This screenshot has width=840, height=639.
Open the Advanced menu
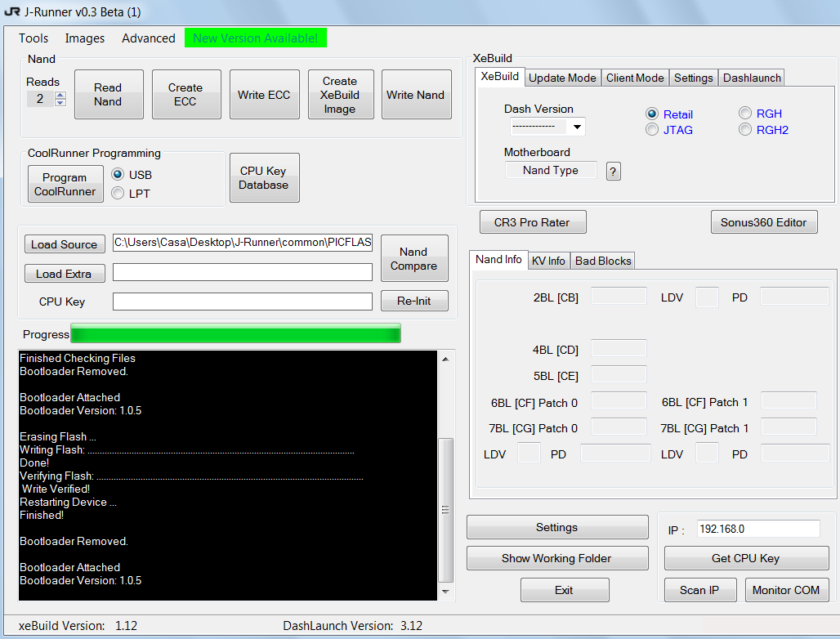coord(149,38)
